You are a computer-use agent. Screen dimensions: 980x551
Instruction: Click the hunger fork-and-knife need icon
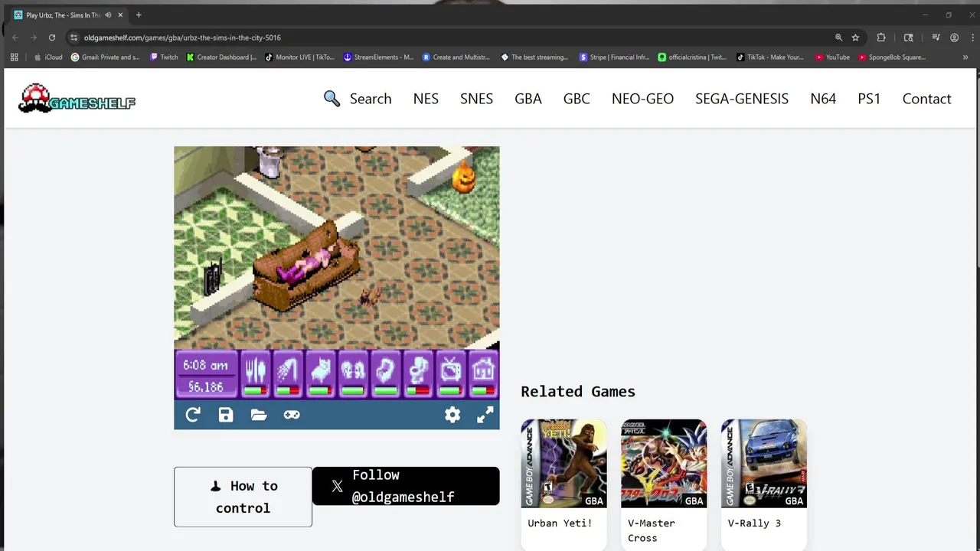click(x=256, y=375)
